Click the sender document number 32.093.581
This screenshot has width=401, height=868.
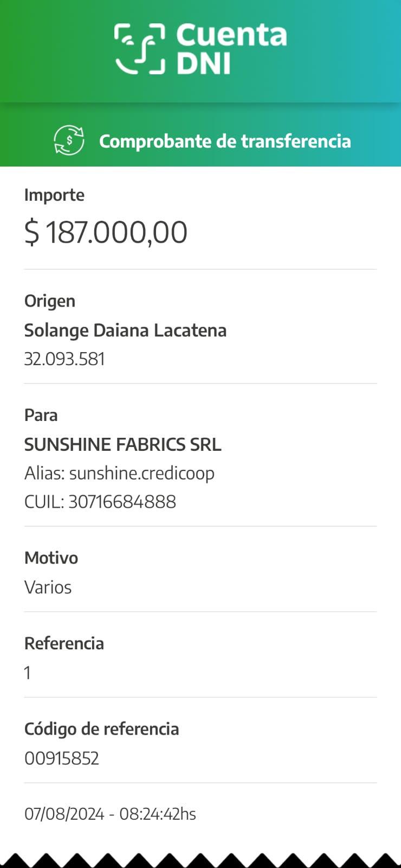(x=64, y=359)
